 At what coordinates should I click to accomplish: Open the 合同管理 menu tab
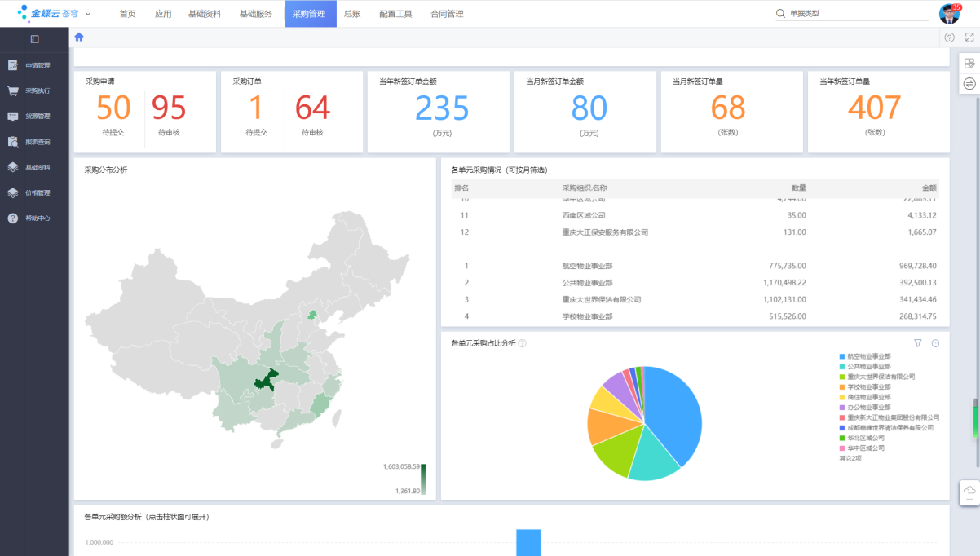447,14
